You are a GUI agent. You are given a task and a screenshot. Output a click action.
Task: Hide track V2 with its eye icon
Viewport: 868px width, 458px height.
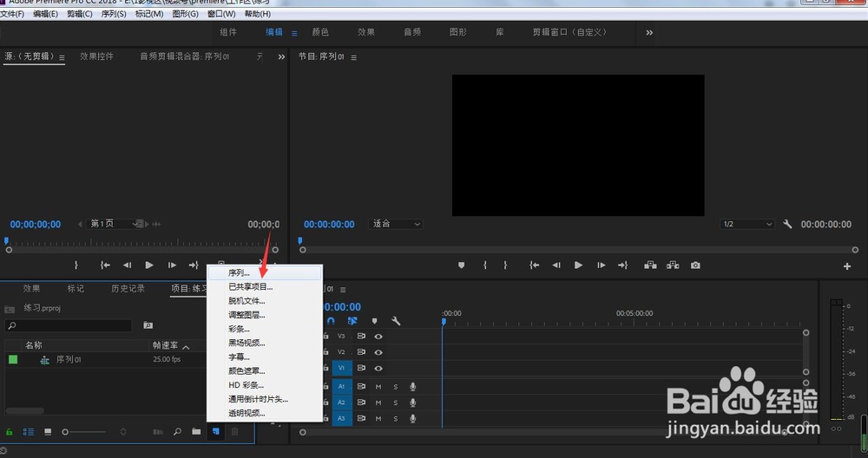point(378,352)
